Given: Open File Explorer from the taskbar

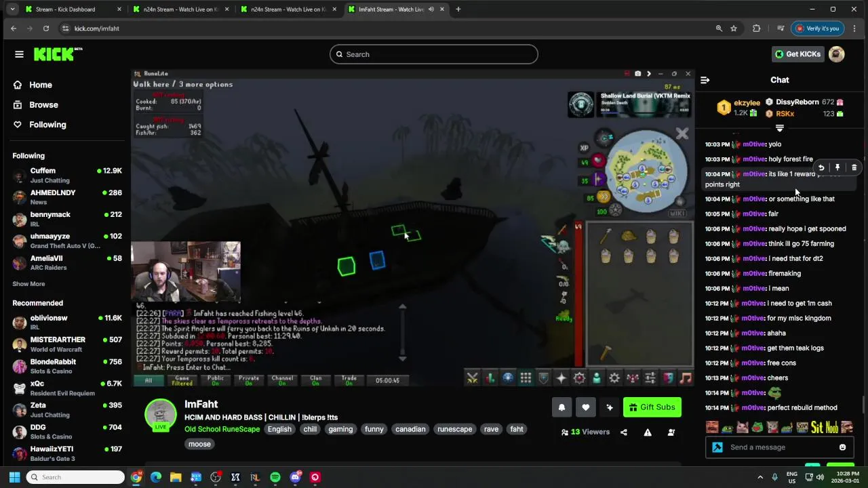Looking at the screenshot, I should pyautogui.click(x=176, y=477).
